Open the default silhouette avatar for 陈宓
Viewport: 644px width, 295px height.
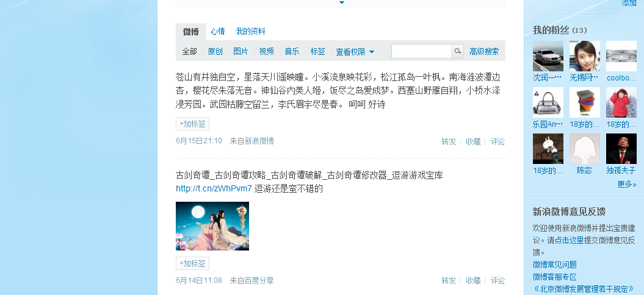tap(584, 149)
